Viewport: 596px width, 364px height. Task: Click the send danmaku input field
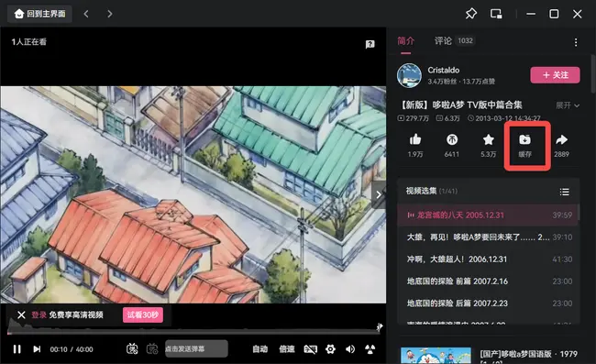196,348
